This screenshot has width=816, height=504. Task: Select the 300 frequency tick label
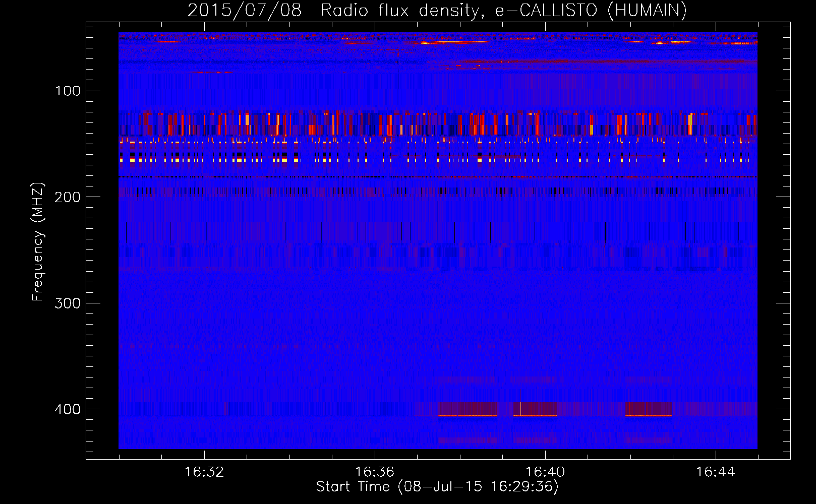click(x=68, y=303)
